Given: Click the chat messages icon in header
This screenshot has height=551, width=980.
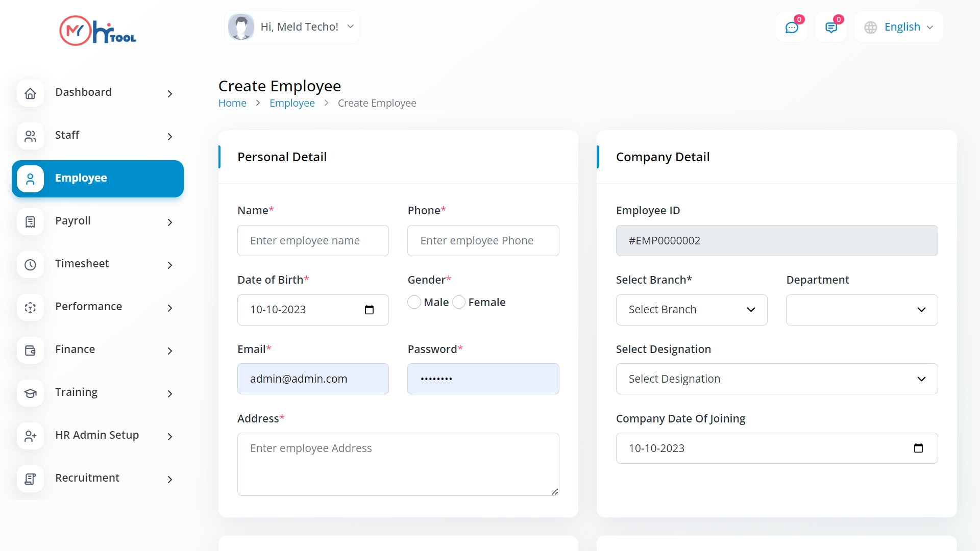Looking at the screenshot, I should click(792, 28).
